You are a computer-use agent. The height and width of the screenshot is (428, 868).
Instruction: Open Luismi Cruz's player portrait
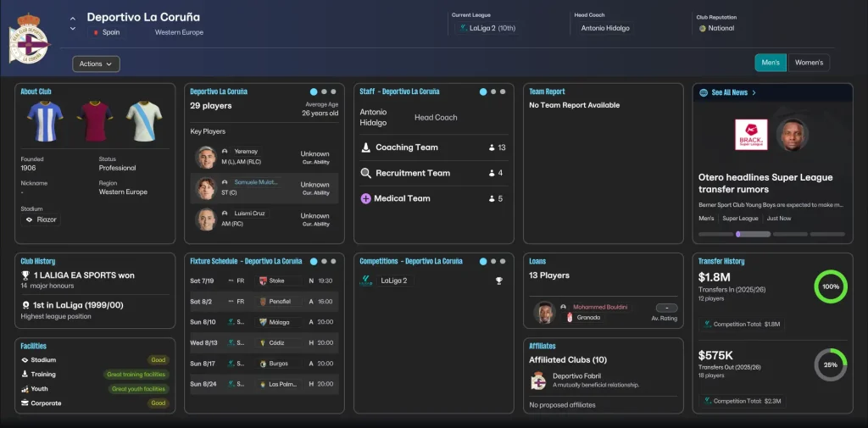pos(205,220)
